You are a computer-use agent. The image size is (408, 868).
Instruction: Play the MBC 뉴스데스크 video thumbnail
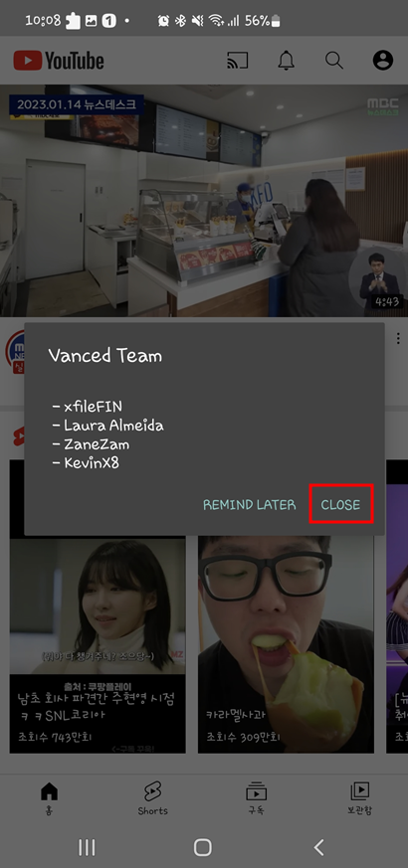(x=204, y=201)
